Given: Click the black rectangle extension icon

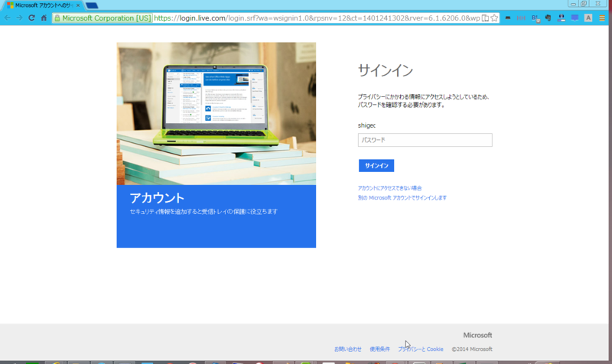Looking at the screenshot, I should (x=508, y=18).
